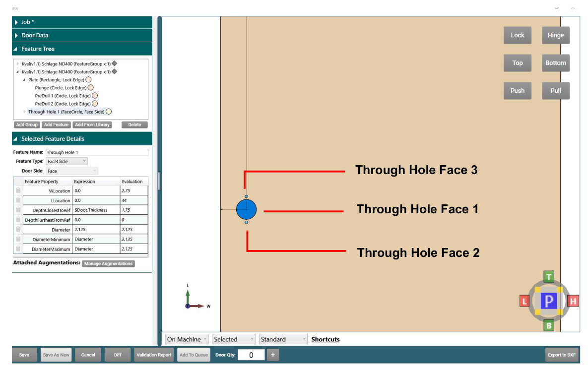Click the trash icon in the WLocation row
This screenshot has width=588, height=372.
click(18, 190)
